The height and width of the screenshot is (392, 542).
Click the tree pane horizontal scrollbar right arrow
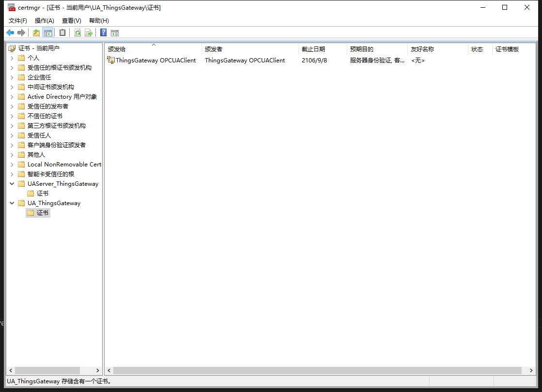pos(97,370)
